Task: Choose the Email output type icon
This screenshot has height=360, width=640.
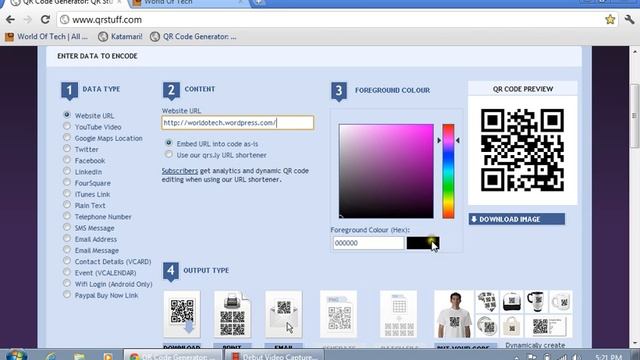Action: (x=284, y=314)
